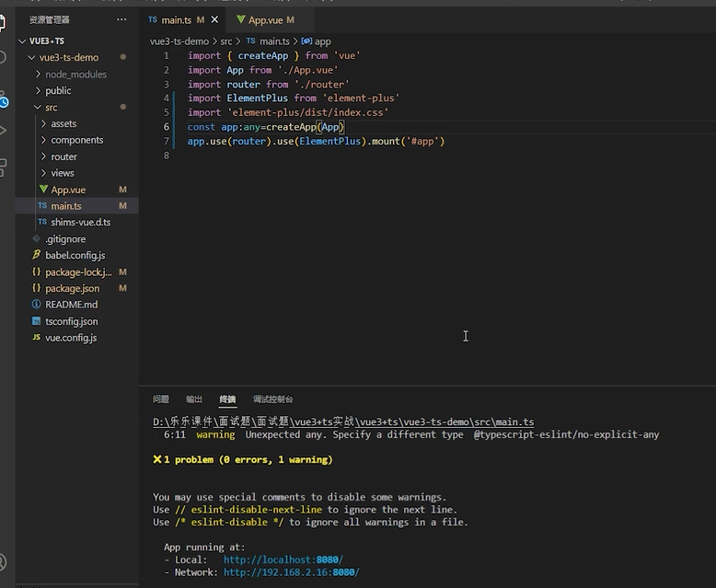Select the 终端 panel tab
Viewport: 716px width, 588px height.
point(227,399)
